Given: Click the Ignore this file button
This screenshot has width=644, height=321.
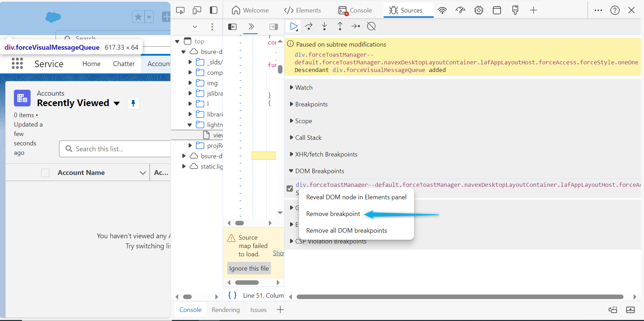Looking at the screenshot, I should click(x=249, y=268).
